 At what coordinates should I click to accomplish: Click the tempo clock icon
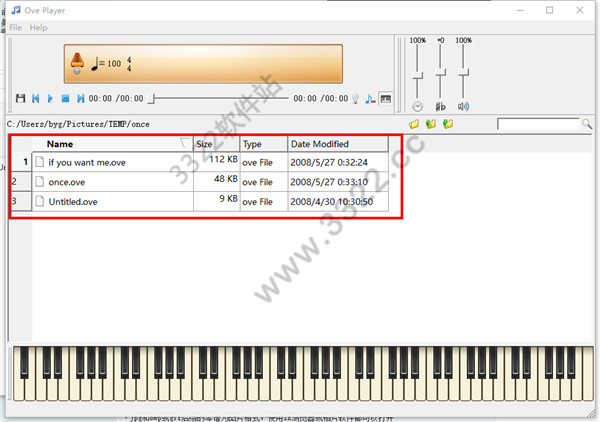(417, 106)
